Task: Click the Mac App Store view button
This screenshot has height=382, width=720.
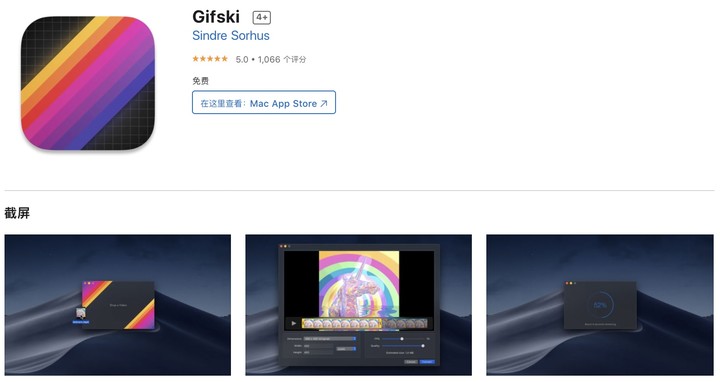Action: (x=264, y=102)
